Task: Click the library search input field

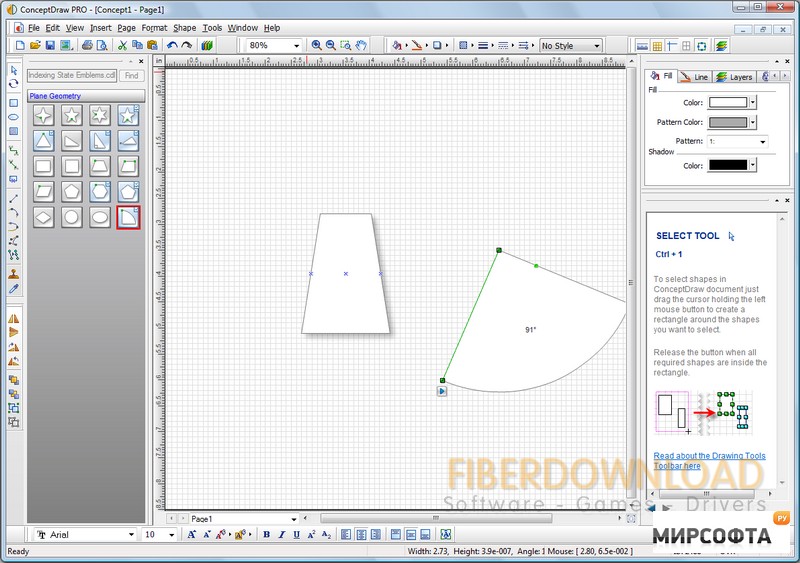Action: point(72,76)
